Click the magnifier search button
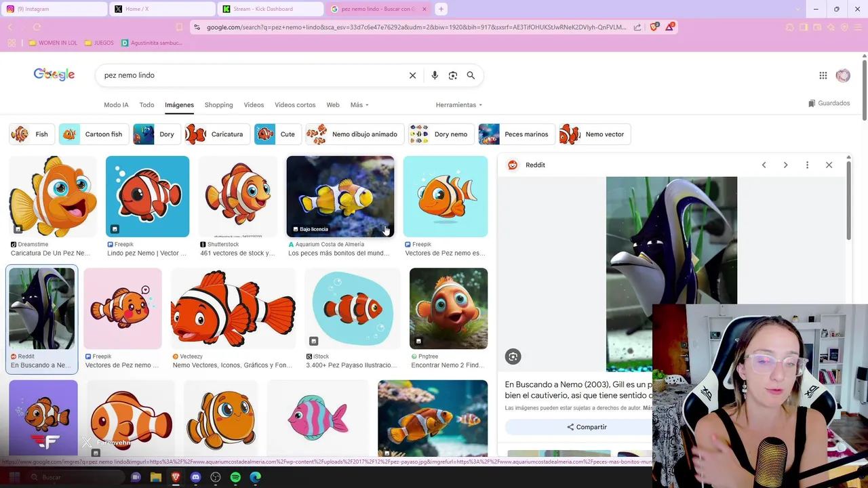 tap(471, 75)
